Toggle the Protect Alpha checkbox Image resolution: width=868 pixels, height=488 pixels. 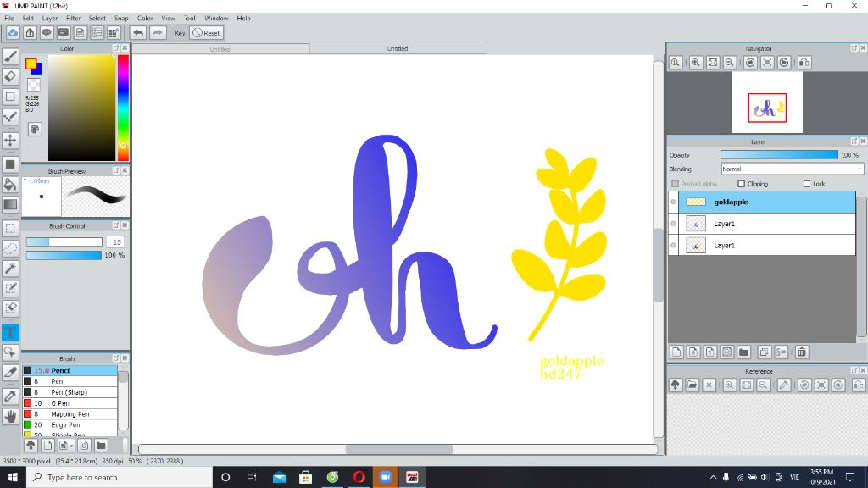click(x=675, y=184)
